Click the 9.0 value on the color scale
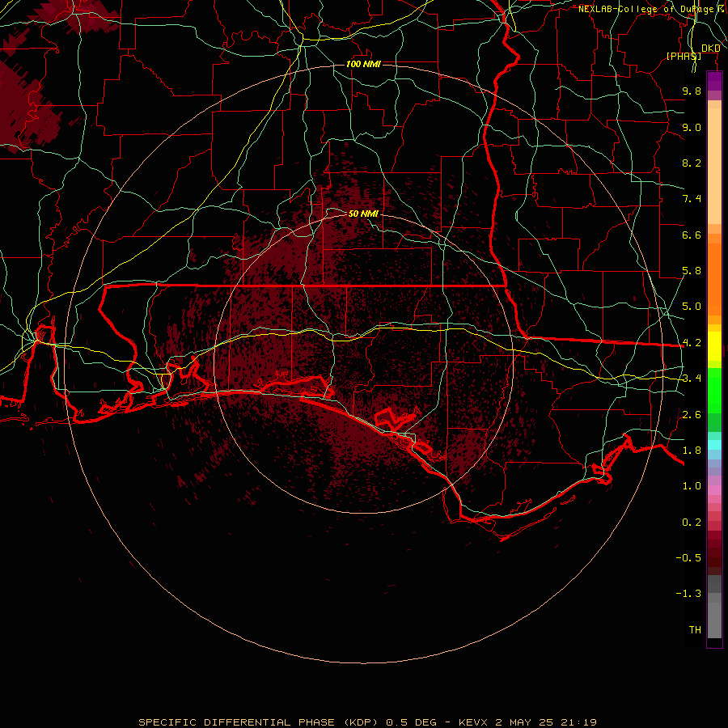The height and width of the screenshot is (728, 728). (692, 127)
